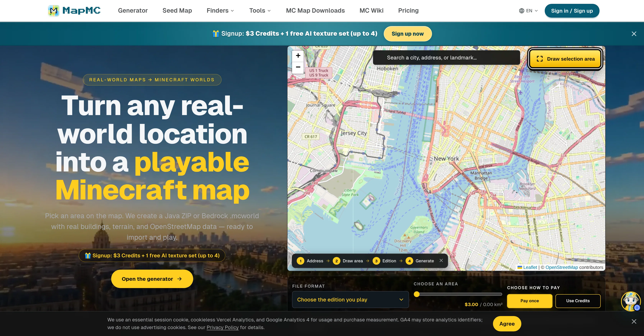Open the OpenStreetMap attribution link
The image size is (644, 336).
coord(562,267)
